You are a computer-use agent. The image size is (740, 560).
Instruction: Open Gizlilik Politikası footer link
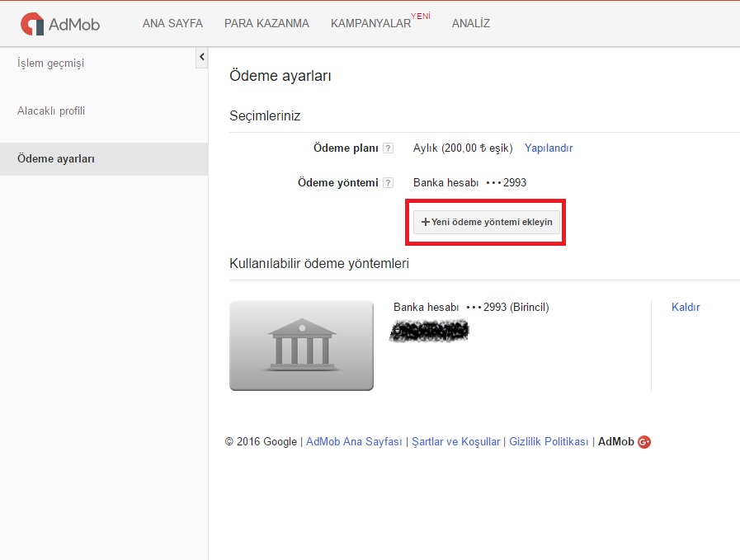point(549,441)
